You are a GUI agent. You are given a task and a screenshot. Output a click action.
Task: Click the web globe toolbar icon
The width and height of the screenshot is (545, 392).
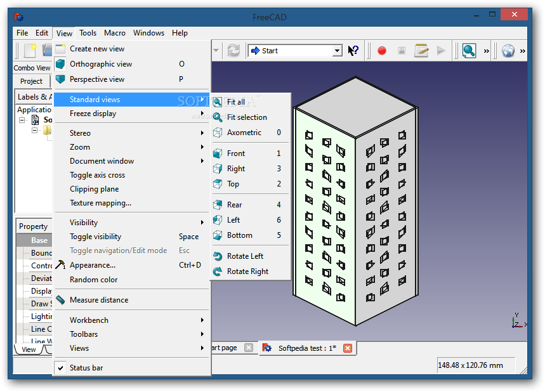tap(508, 51)
